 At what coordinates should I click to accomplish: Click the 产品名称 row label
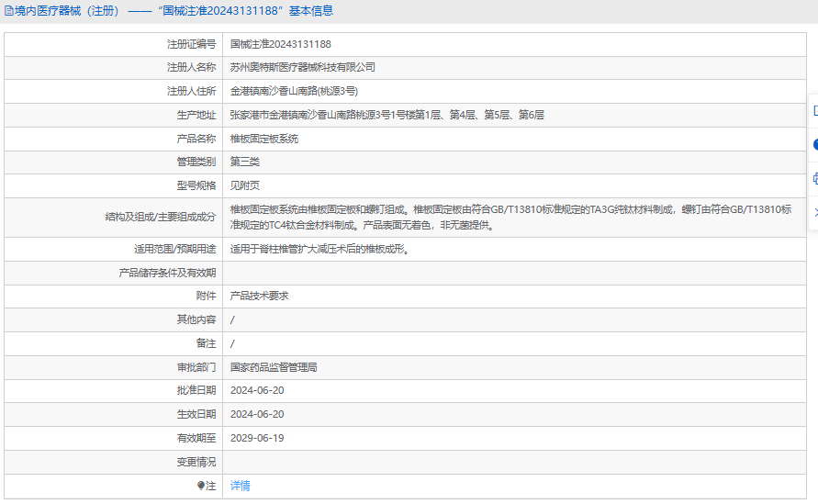[x=196, y=139]
